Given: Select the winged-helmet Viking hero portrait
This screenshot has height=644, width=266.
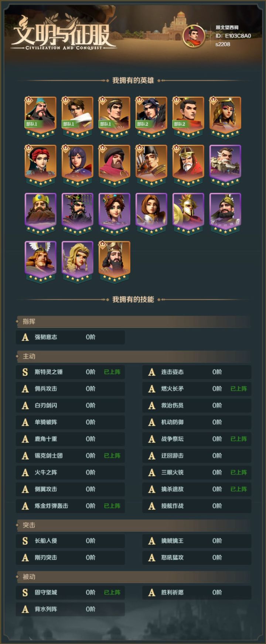Looking at the screenshot, I should tap(41, 261).
